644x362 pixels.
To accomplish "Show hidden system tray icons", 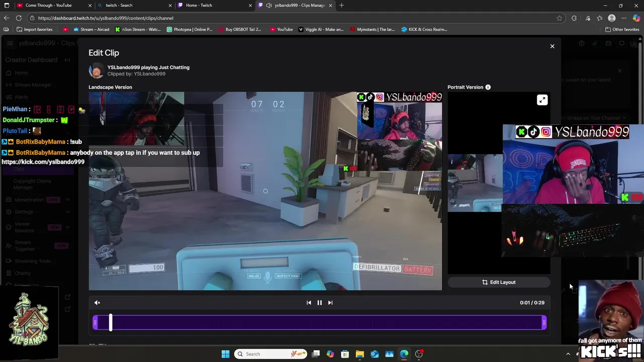I will coord(568,354).
